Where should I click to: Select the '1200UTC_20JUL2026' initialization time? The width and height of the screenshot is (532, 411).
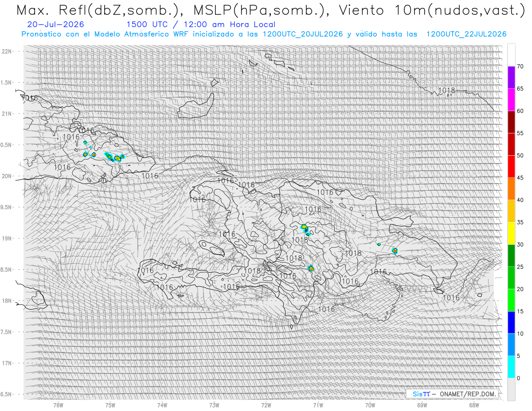pyautogui.click(x=303, y=34)
